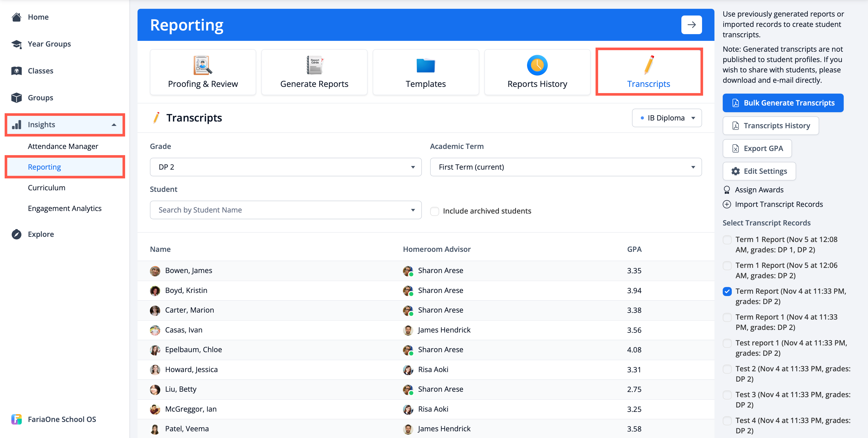868x438 pixels.
Task: Open Reports History clock icon
Action: point(537,65)
